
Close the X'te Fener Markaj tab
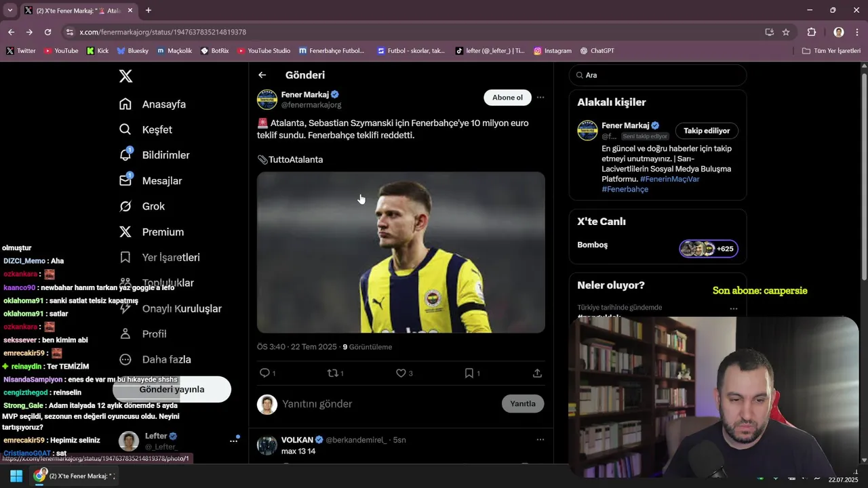tap(131, 10)
